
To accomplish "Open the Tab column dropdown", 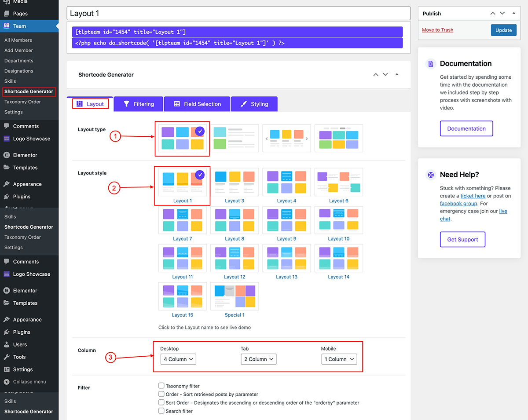I will click(x=258, y=359).
